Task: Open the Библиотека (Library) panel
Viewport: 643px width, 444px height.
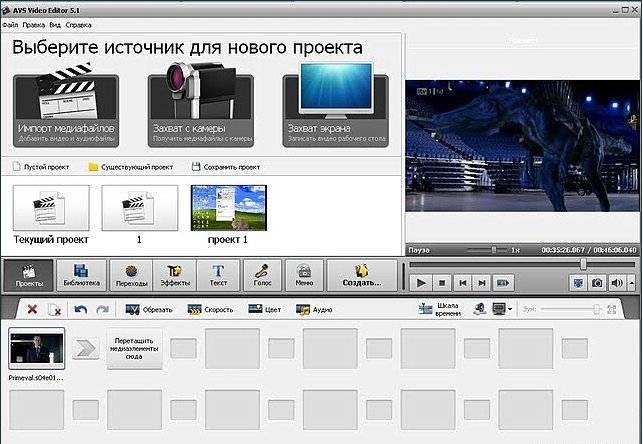Action: pos(81,274)
